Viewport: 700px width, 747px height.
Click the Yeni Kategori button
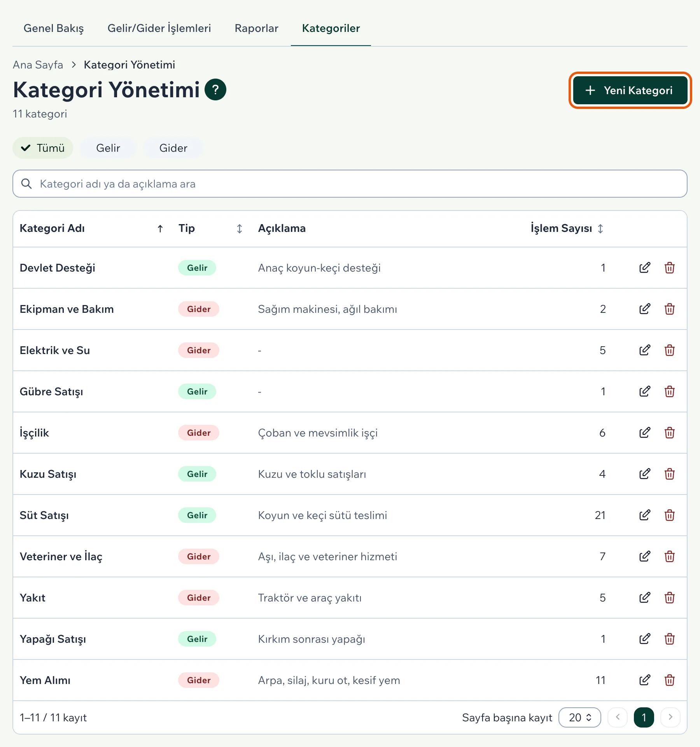(x=630, y=90)
